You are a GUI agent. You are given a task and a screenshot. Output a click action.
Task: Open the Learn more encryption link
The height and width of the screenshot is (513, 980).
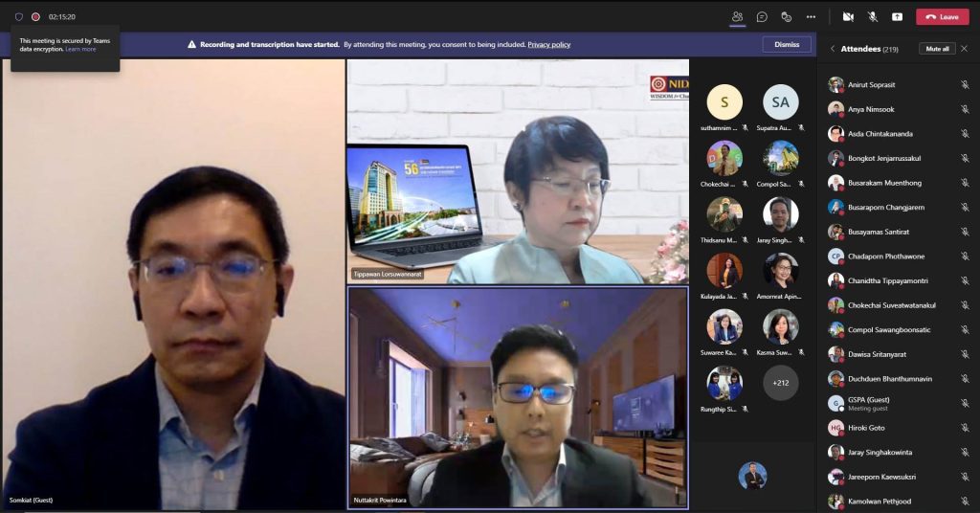80,49
